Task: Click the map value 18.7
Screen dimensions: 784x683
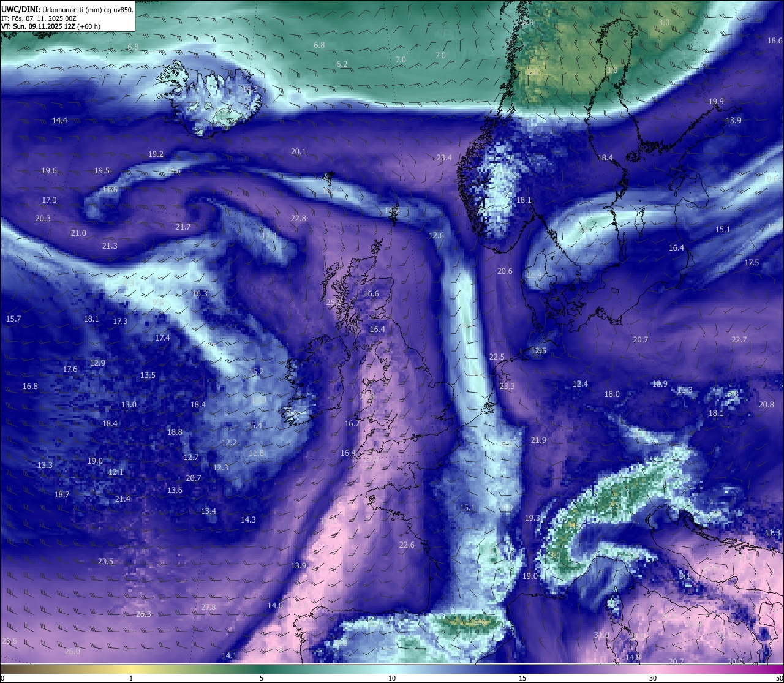Action: [x=62, y=495]
